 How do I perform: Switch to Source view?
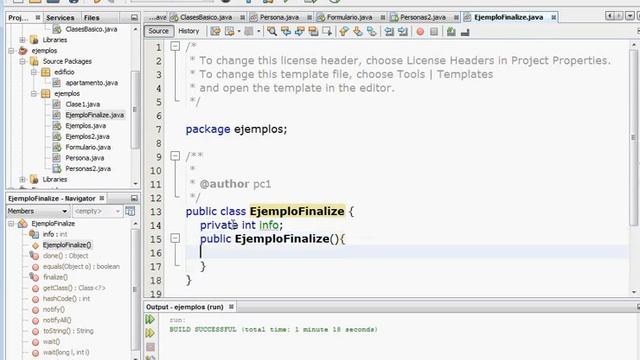[158, 31]
